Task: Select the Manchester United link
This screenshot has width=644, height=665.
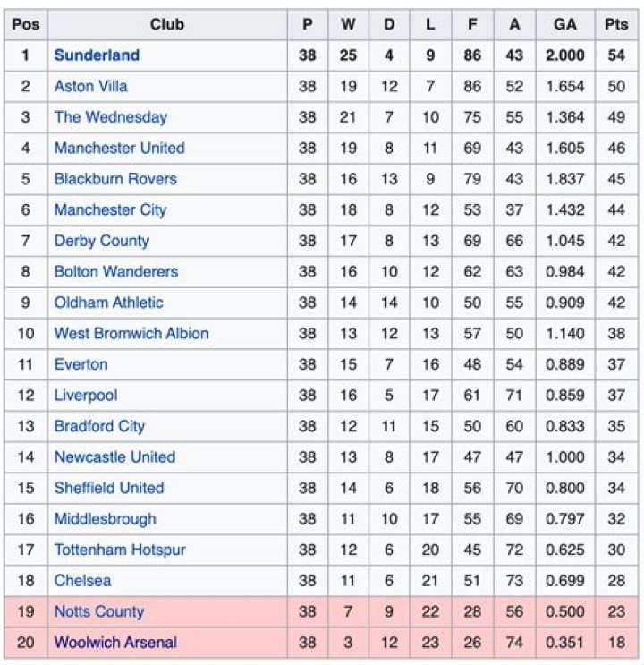Action: (x=119, y=148)
